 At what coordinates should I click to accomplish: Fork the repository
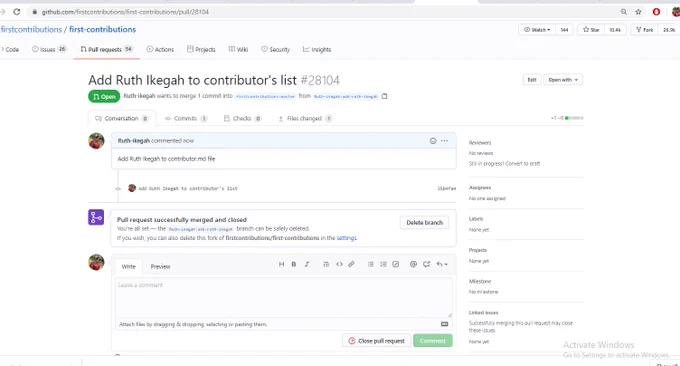click(x=644, y=30)
